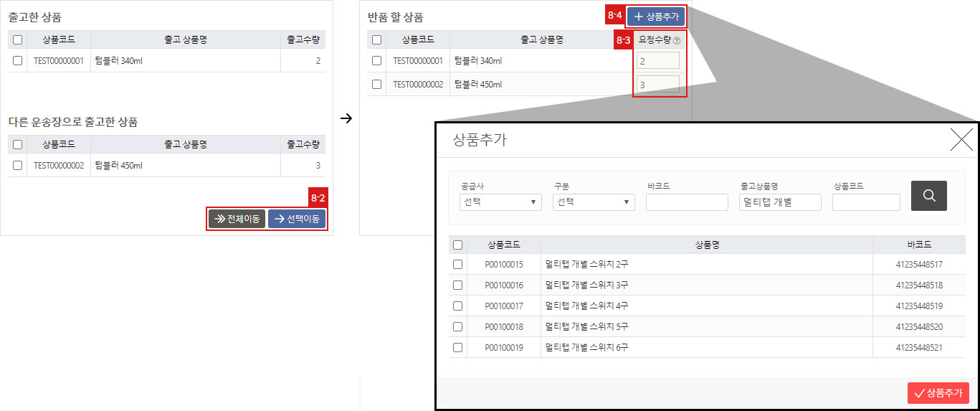Toggle select-all checkbox in popup product table

click(x=457, y=245)
